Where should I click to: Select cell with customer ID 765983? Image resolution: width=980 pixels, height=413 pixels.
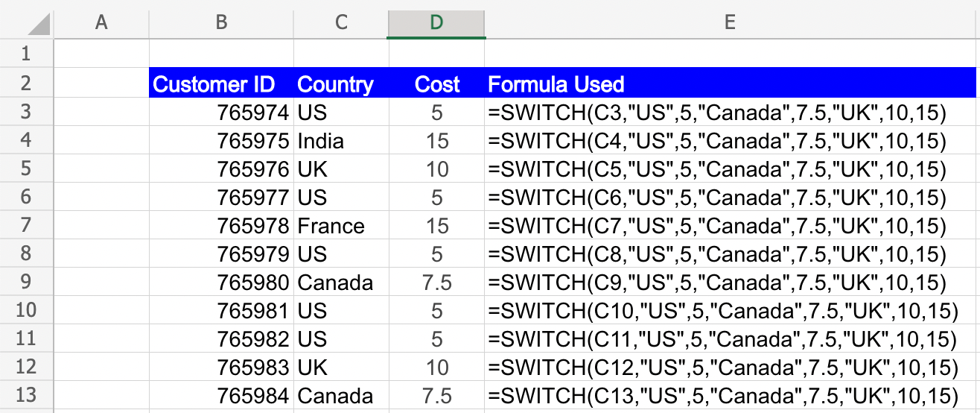pyautogui.click(x=221, y=367)
